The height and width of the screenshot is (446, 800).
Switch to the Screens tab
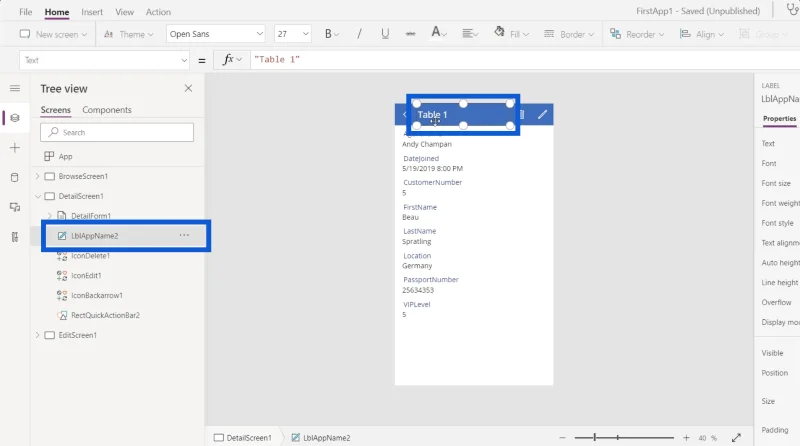[x=56, y=110]
